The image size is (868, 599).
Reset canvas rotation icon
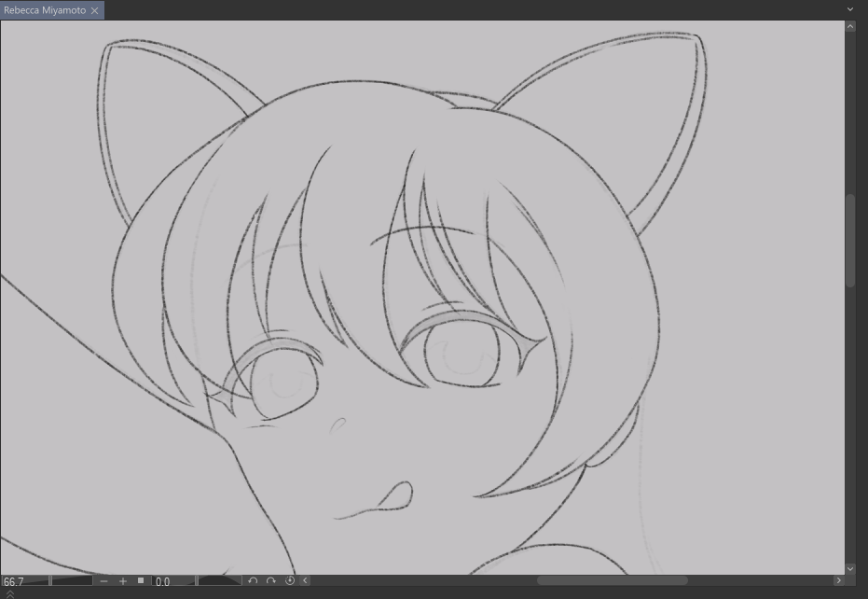(290, 580)
